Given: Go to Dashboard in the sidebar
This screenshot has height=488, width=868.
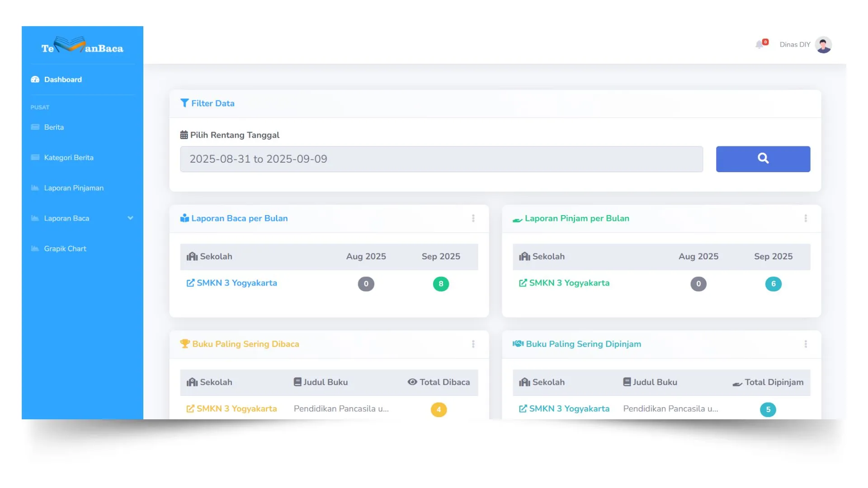Looking at the screenshot, I should (63, 80).
